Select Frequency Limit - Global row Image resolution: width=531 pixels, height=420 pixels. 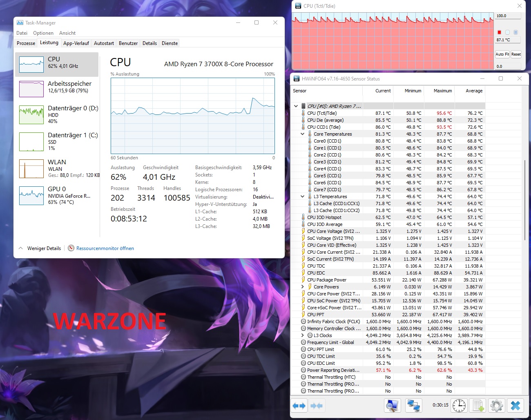388,342
